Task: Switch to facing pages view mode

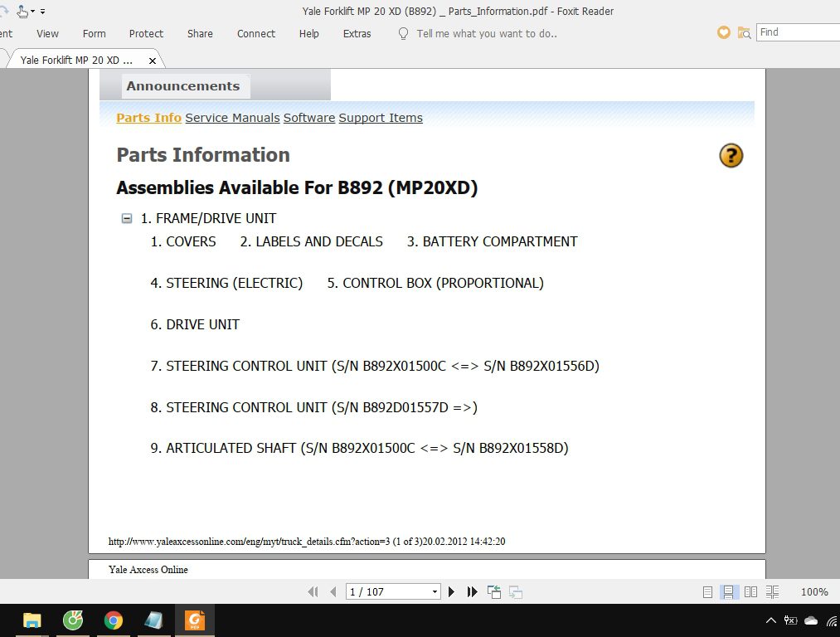Action: (x=750, y=592)
